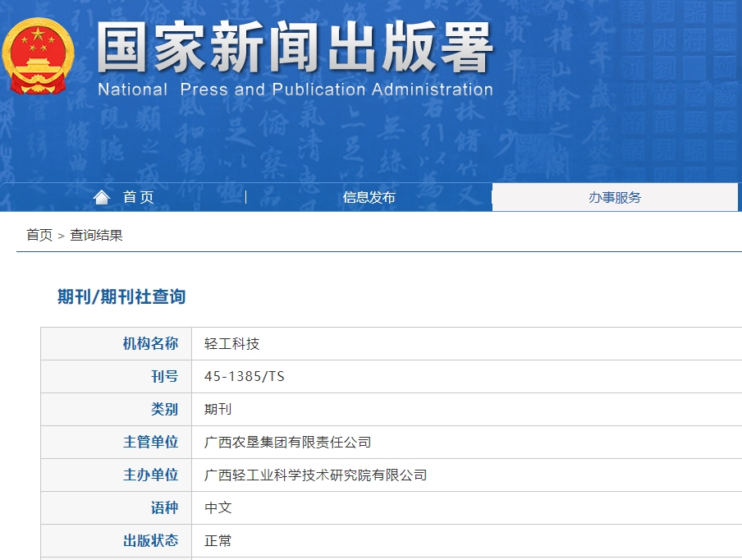The image size is (742, 560).
Task: Click the 查询结果 breadcrumb item
Action: (x=96, y=235)
